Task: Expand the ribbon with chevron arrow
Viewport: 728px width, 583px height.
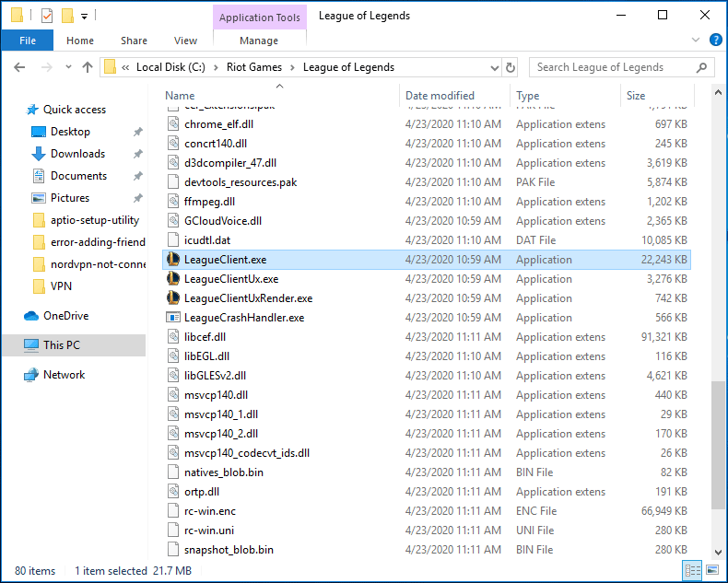Action: pos(695,40)
